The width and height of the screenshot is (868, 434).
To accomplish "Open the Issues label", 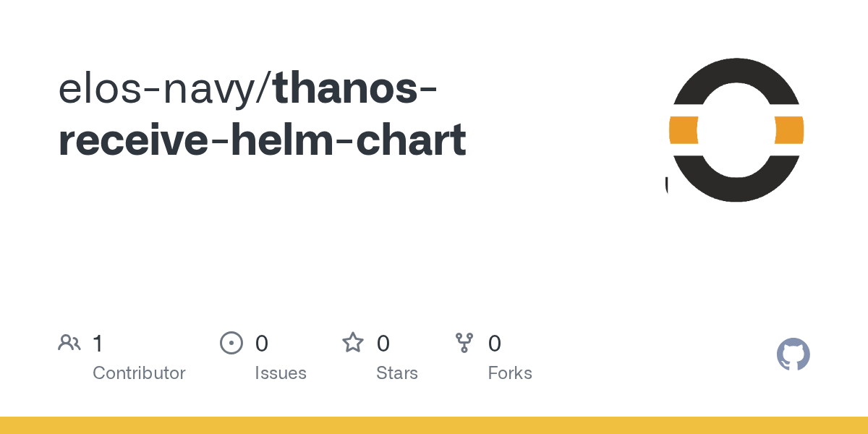I will [281, 373].
